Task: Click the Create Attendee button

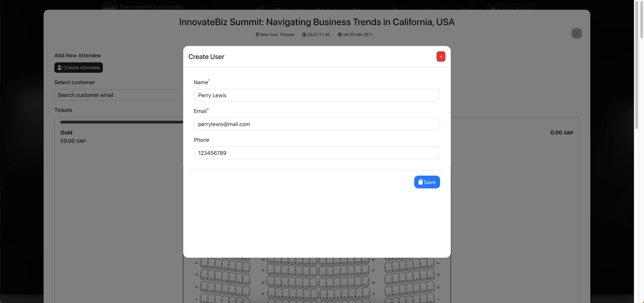Action: pos(78,67)
